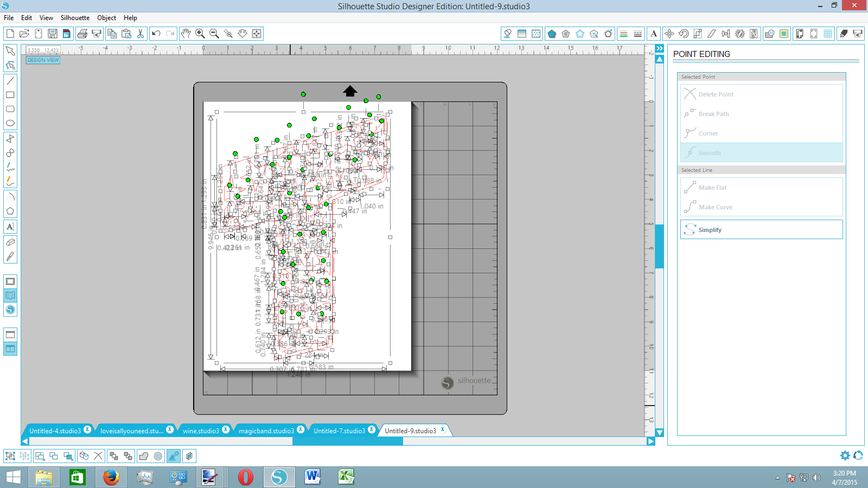Switch to the magicband.studio3 tab
The image size is (868, 488).
(266, 431)
